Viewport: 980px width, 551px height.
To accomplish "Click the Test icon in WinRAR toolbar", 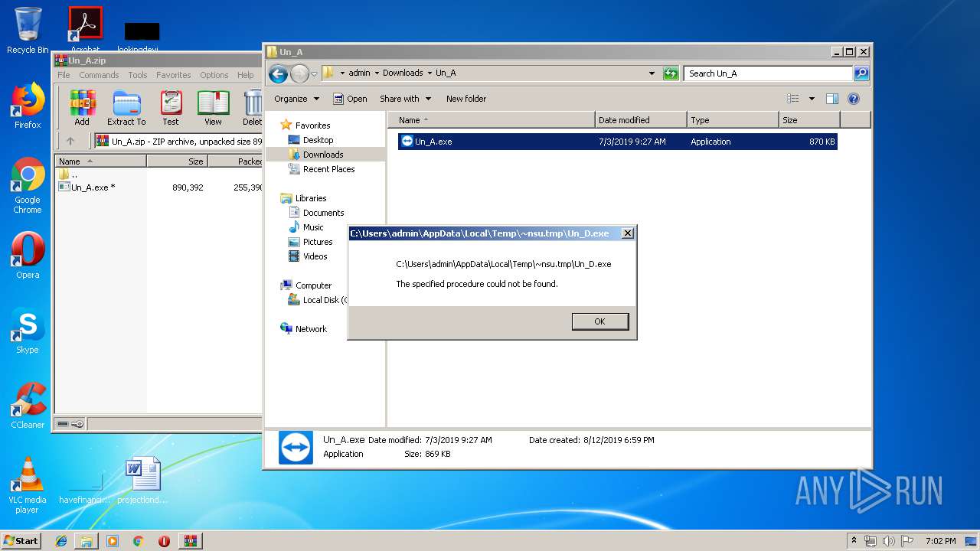I will click(171, 108).
